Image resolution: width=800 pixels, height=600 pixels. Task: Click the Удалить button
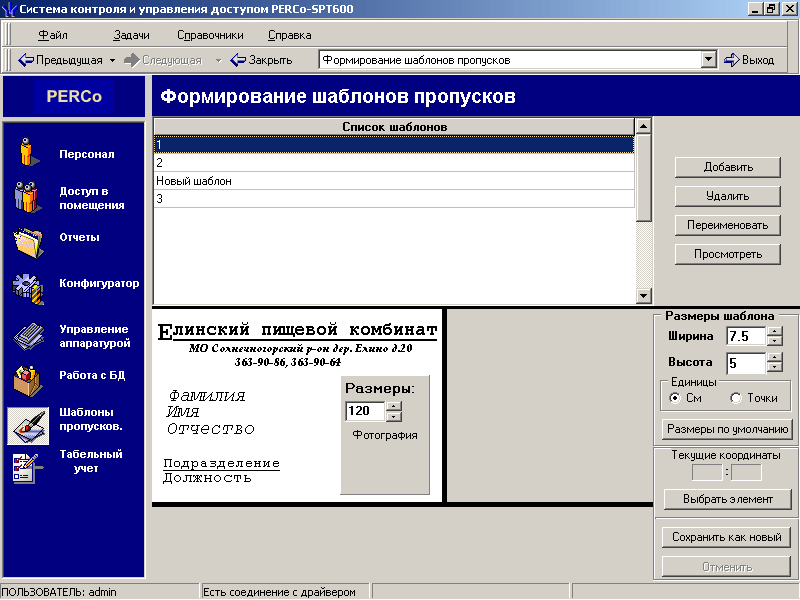pos(728,196)
